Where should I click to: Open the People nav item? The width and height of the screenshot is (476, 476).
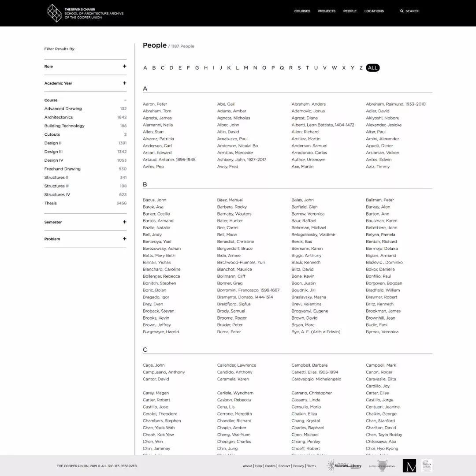[350, 11]
